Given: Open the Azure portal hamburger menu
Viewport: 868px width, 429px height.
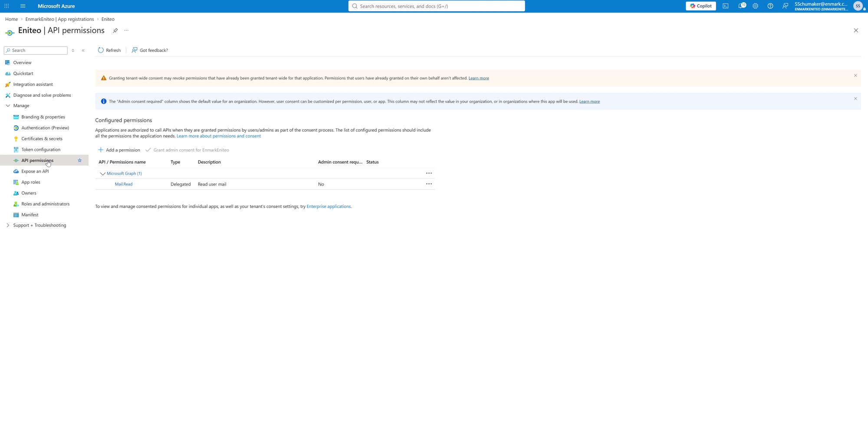Looking at the screenshot, I should tap(23, 6).
